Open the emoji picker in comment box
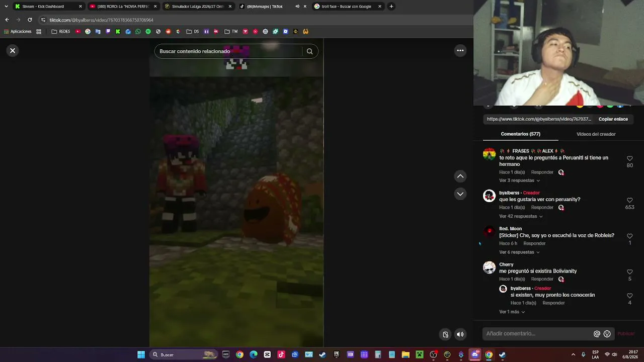This screenshot has width=644, height=362. pos(607,334)
